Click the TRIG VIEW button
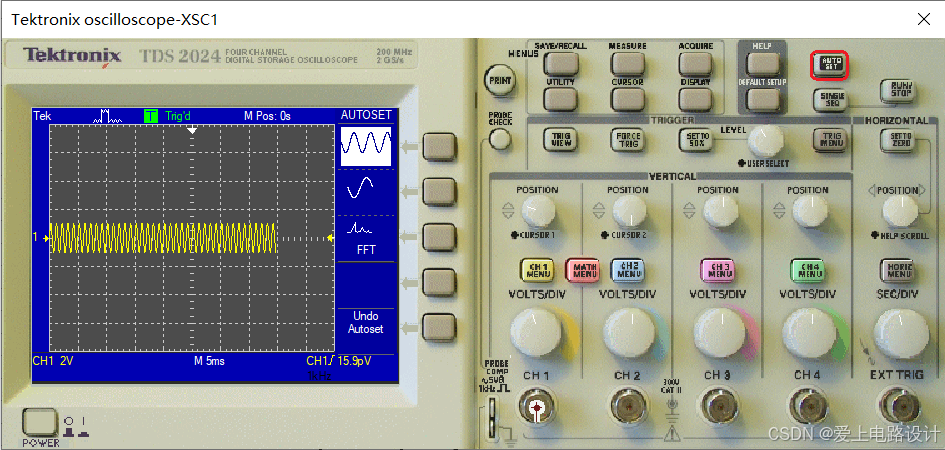This screenshot has height=450, width=945. pyautogui.click(x=560, y=140)
